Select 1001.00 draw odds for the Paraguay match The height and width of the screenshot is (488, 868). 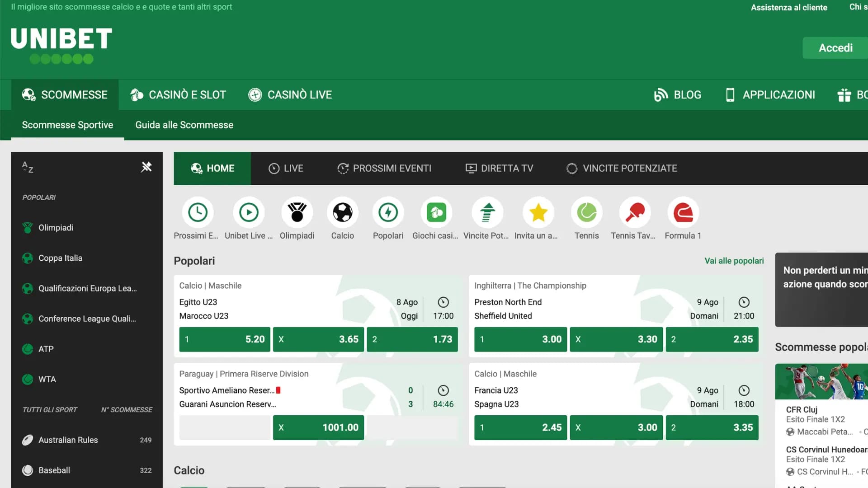point(318,427)
